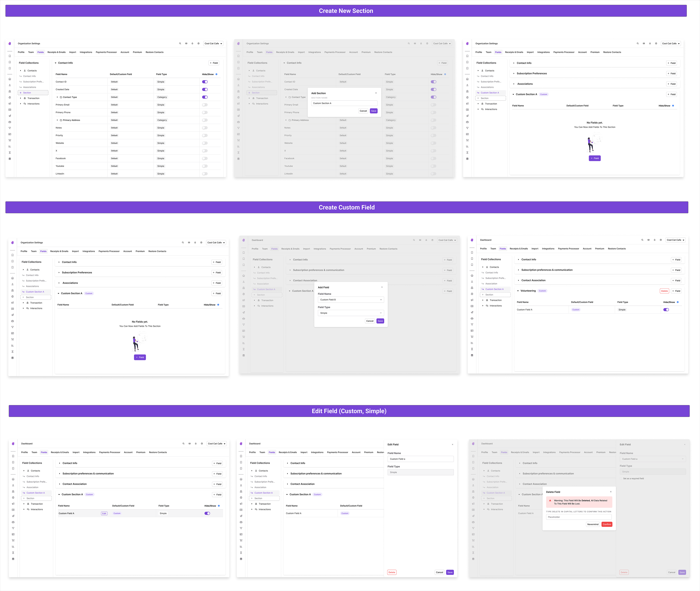Check the 'Set as a required field' checkbox

621,478
